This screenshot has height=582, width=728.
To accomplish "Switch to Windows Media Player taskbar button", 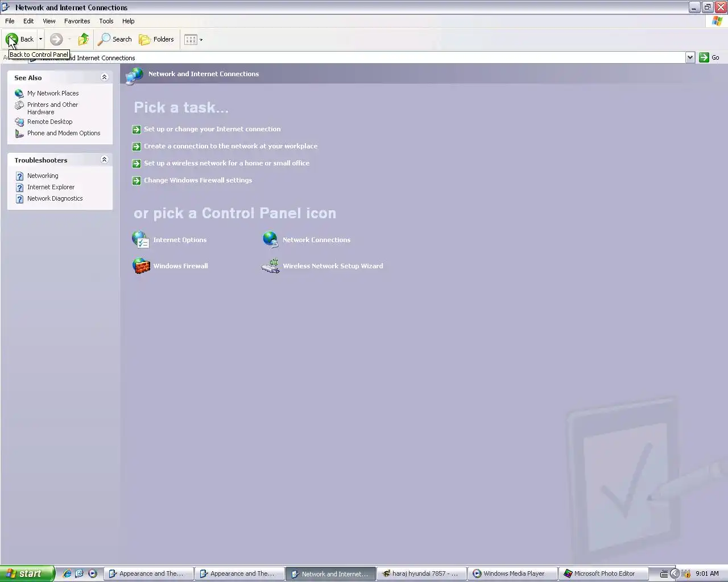I will coord(512,573).
